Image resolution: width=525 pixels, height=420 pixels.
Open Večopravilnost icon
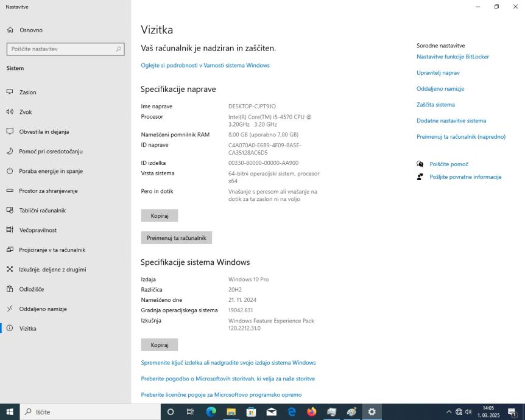(x=10, y=229)
